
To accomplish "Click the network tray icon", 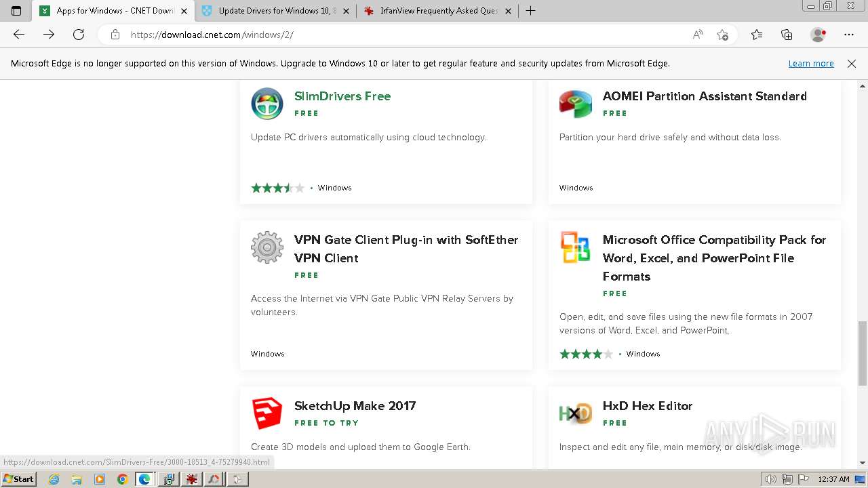I will 787,479.
